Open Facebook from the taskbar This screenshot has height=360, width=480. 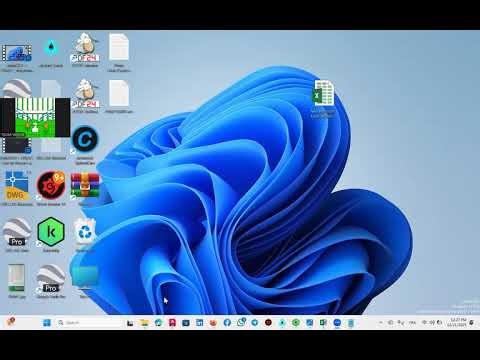click(x=227, y=323)
